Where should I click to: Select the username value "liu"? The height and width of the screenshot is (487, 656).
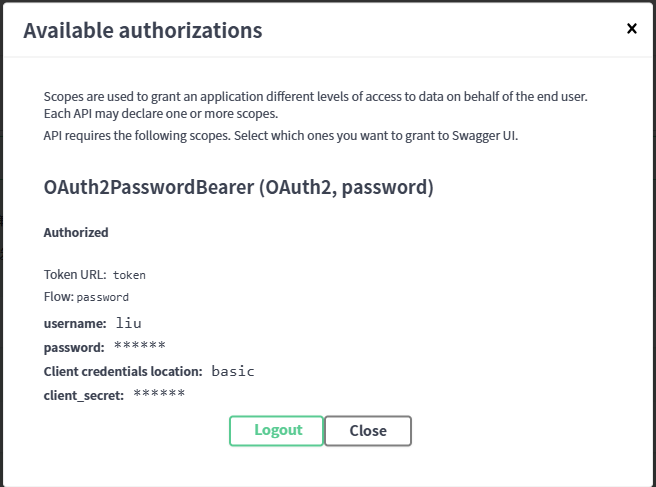[x=129, y=323]
